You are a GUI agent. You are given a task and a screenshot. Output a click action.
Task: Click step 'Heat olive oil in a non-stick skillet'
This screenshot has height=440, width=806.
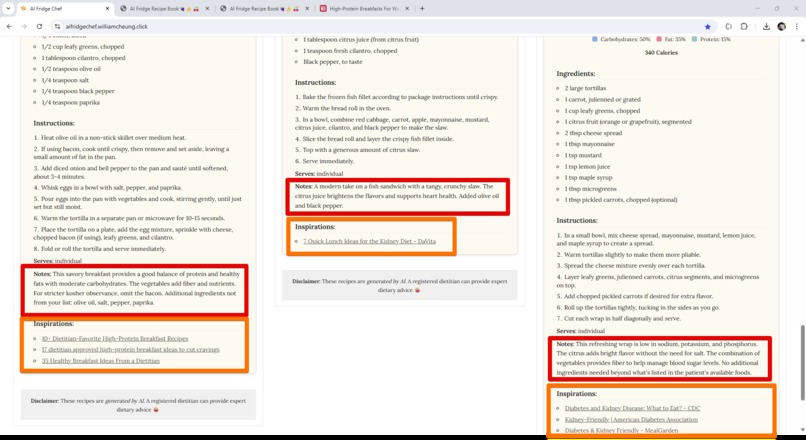(x=109, y=138)
